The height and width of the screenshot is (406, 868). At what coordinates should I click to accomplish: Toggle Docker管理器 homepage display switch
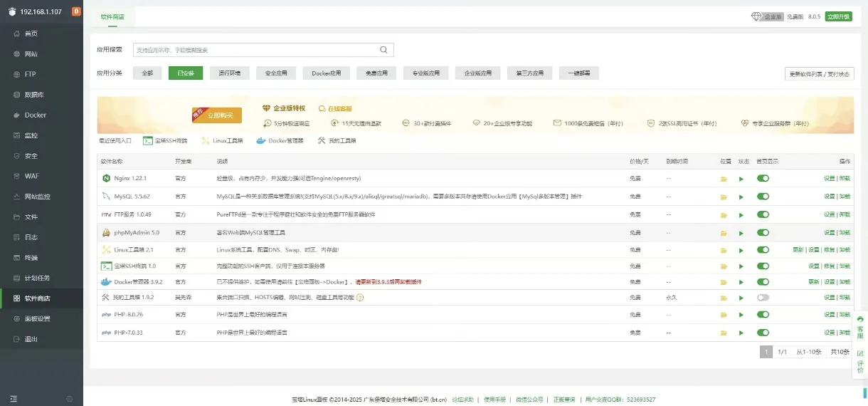(x=763, y=282)
